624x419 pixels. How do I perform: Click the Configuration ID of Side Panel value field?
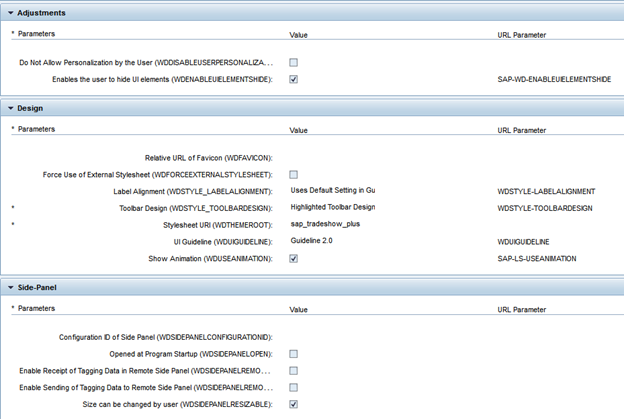click(x=333, y=337)
